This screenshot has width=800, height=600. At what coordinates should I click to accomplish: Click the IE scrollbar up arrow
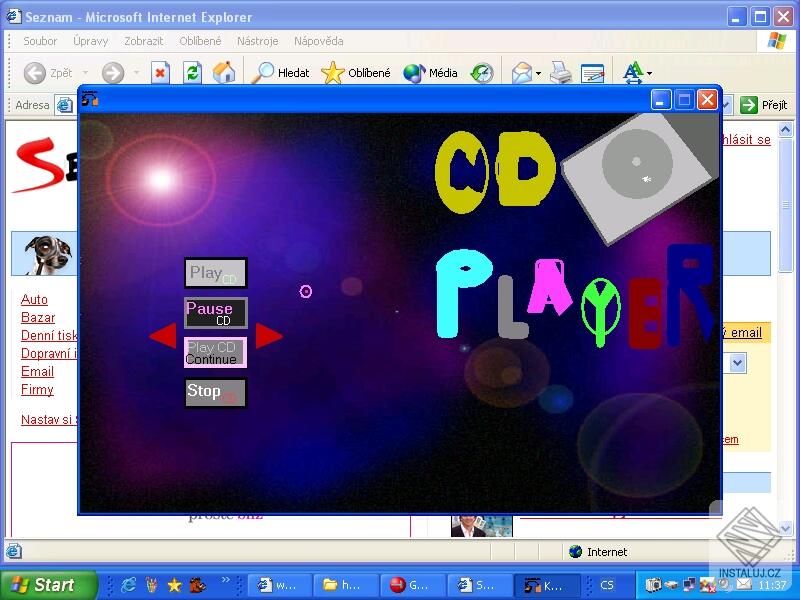click(785, 129)
